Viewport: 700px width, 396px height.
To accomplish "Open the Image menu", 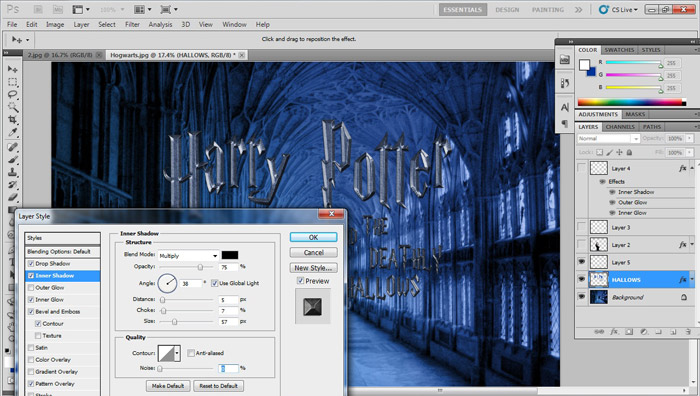I will click(x=55, y=25).
